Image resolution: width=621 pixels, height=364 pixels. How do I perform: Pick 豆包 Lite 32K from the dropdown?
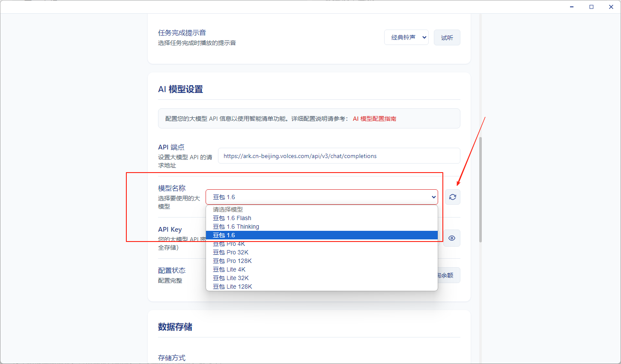tap(322, 278)
